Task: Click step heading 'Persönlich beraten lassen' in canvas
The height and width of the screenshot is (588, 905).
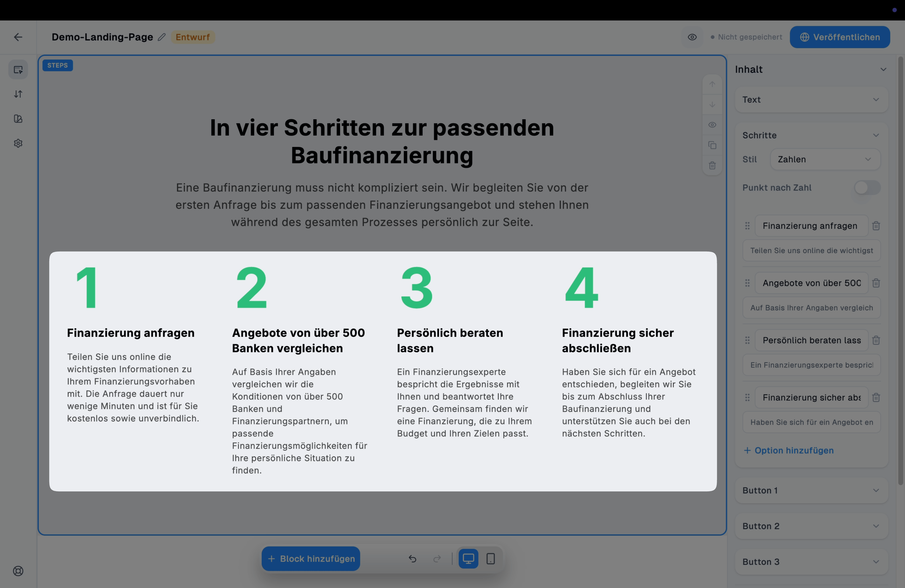Action: coord(450,341)
